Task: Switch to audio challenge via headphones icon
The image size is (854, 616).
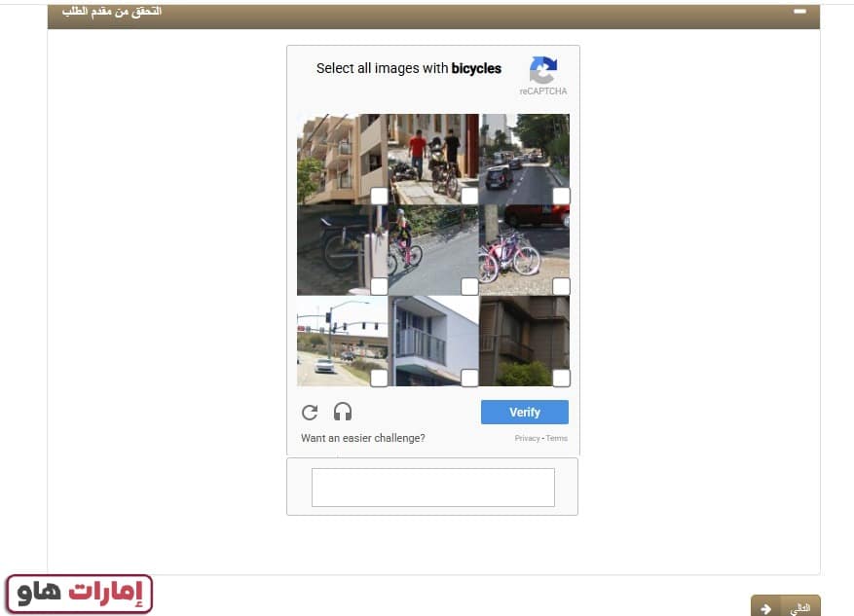Action: click(343, 412)
